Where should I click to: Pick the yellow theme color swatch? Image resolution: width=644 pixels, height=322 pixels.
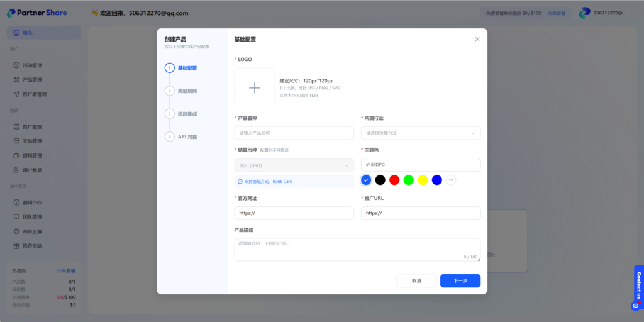click(423, 180)
